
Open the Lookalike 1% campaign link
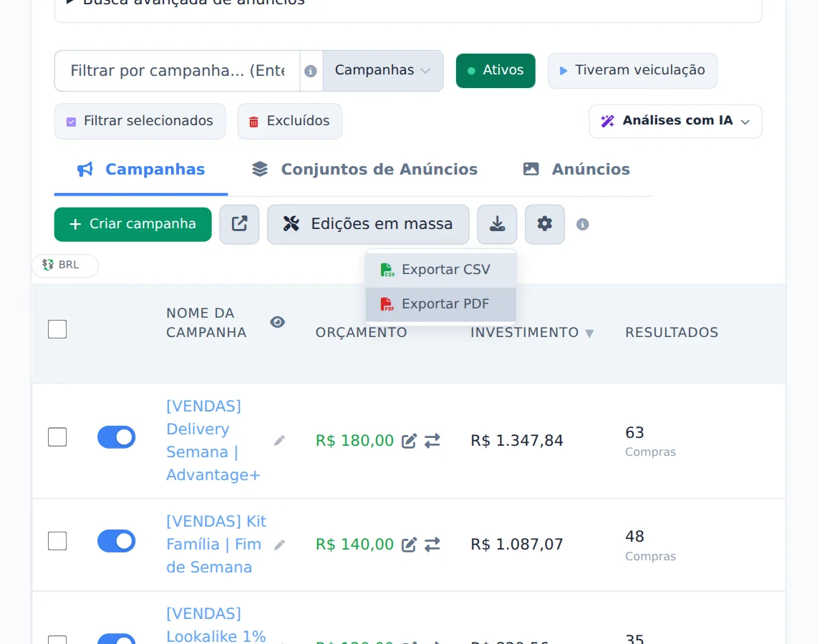tap(216, 627)
